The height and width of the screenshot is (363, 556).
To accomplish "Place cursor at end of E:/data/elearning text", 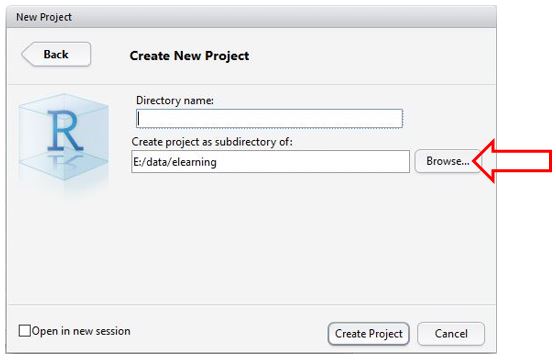I will pyautogui.click(x=217, y=162).
